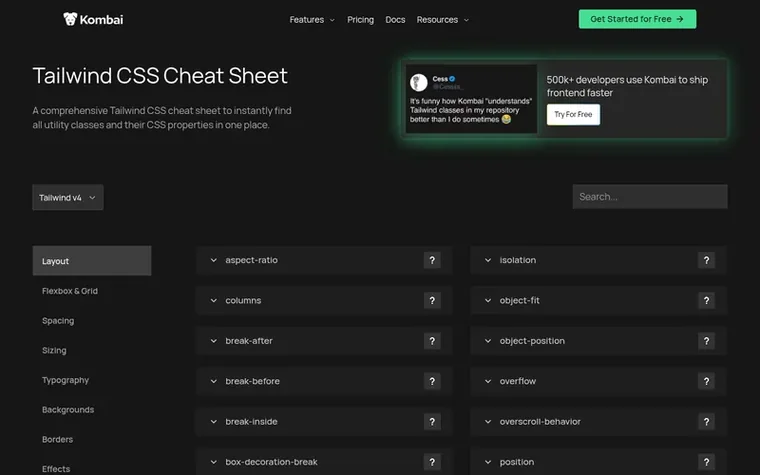Screen dimensions: 760x475
Task: Open help for position question mark
Action: pyautogui.click(x=706, y=462)
